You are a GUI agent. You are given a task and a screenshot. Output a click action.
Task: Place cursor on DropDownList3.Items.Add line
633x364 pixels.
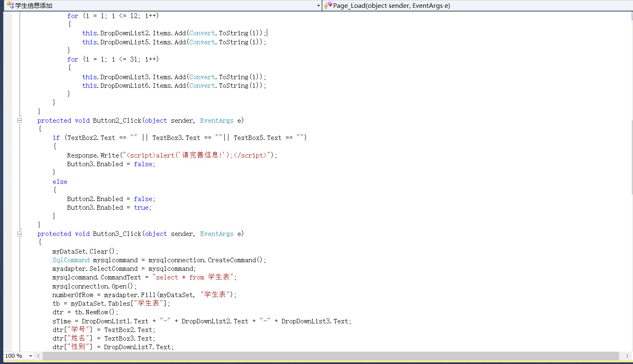point(174,77)
